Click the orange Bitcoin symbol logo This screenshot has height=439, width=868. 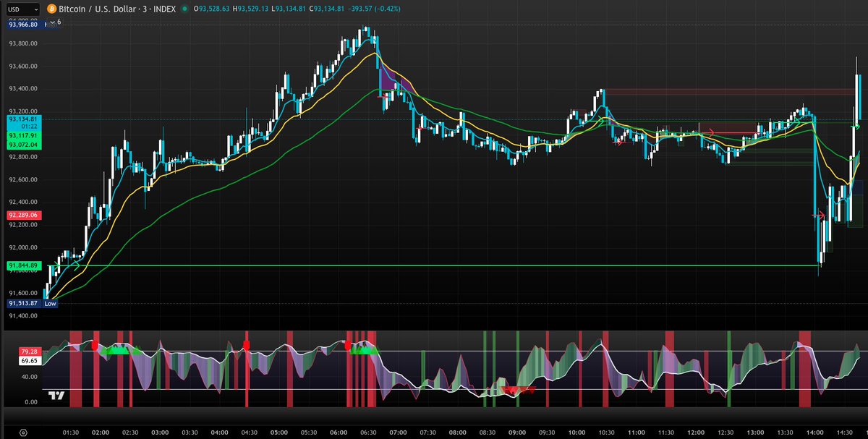tap(51, 9)
